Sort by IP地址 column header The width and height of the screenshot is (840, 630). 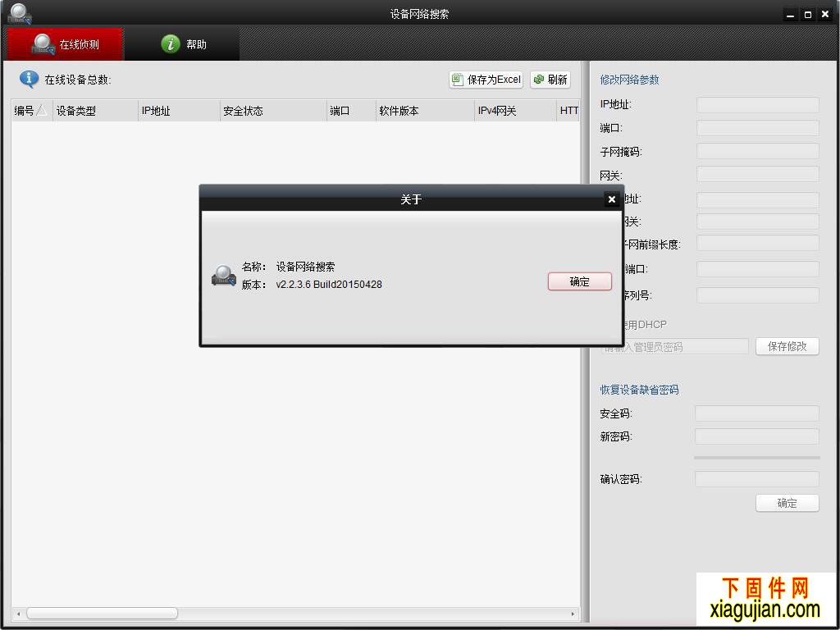[179, 111]
